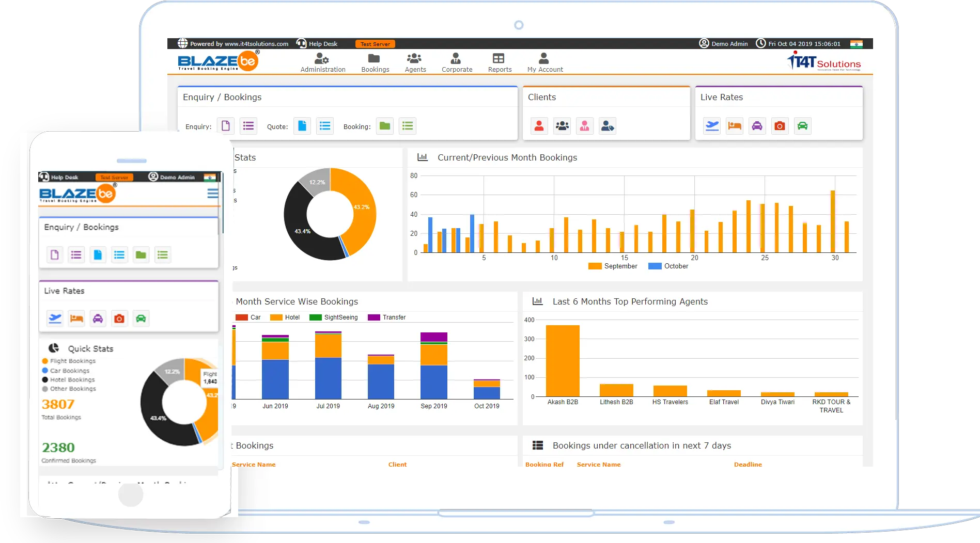Screen dimensions: 980x543
Task: Click blue list icon on the phone
Action: click(119, 254)
